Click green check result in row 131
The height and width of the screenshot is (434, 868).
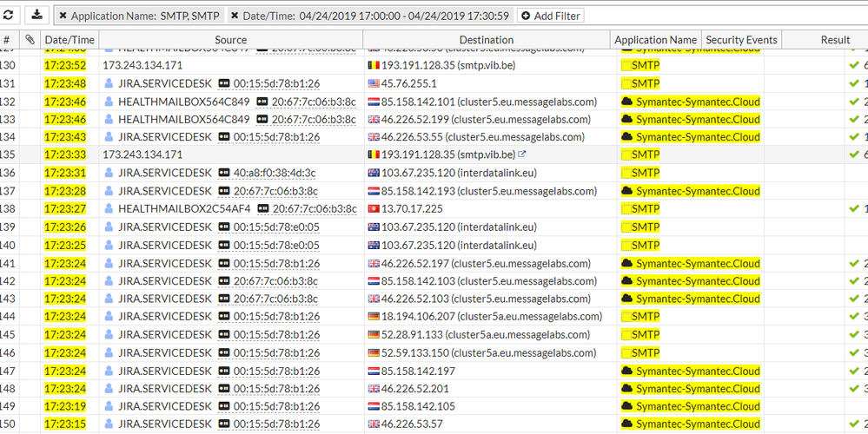coord(853,83)
